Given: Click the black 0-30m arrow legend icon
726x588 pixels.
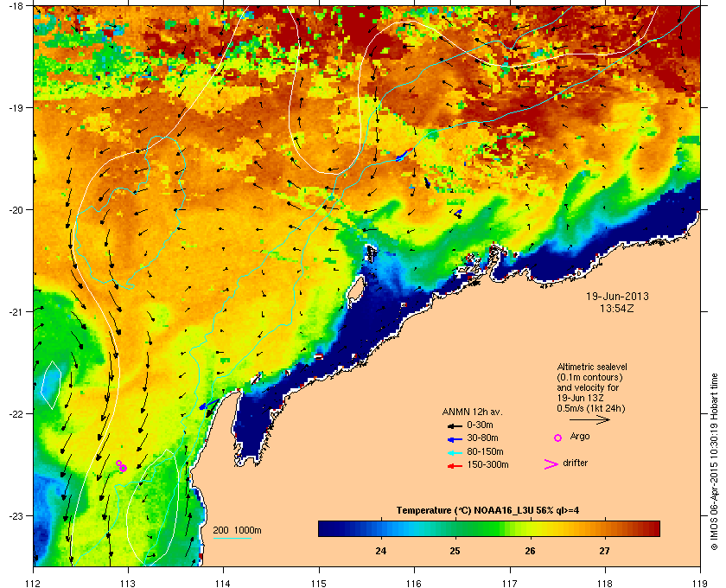Looking at the screenshot, I should (455, 425).
